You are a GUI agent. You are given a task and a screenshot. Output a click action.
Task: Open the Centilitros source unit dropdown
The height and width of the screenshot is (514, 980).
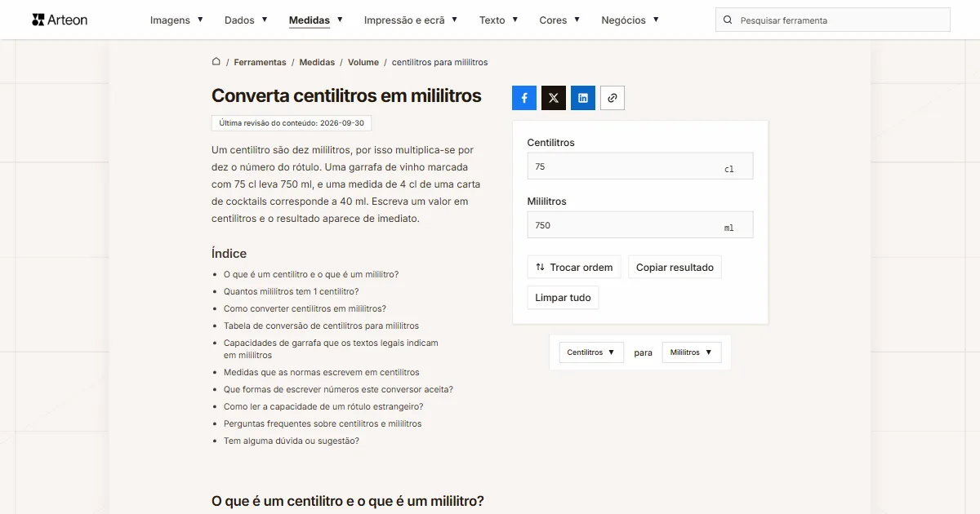[591, 352]
